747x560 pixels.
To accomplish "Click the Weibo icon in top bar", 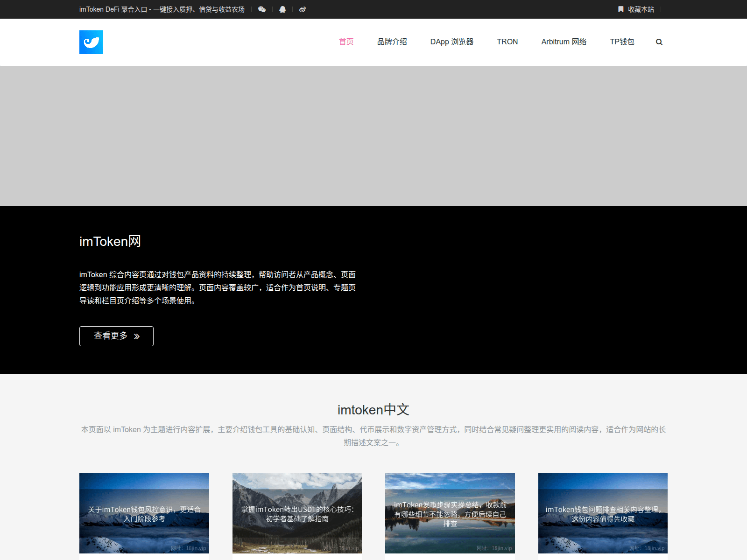I will tap(303, 9).
